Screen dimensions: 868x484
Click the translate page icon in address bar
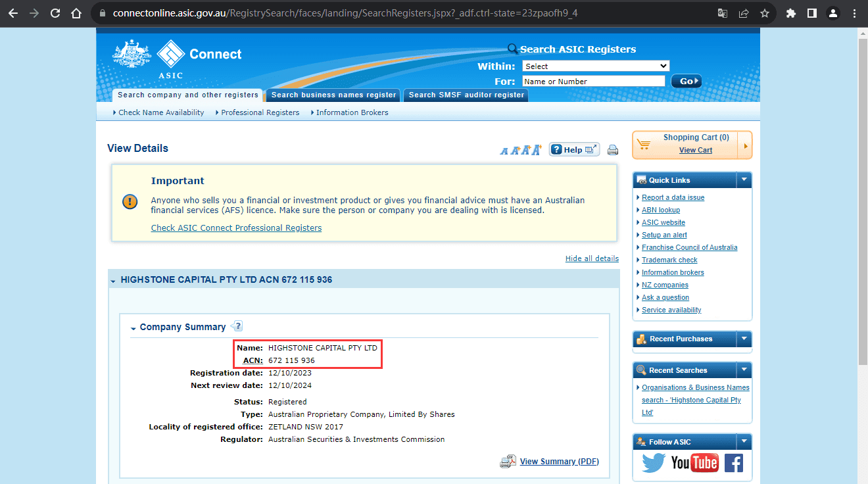point(723,13)
